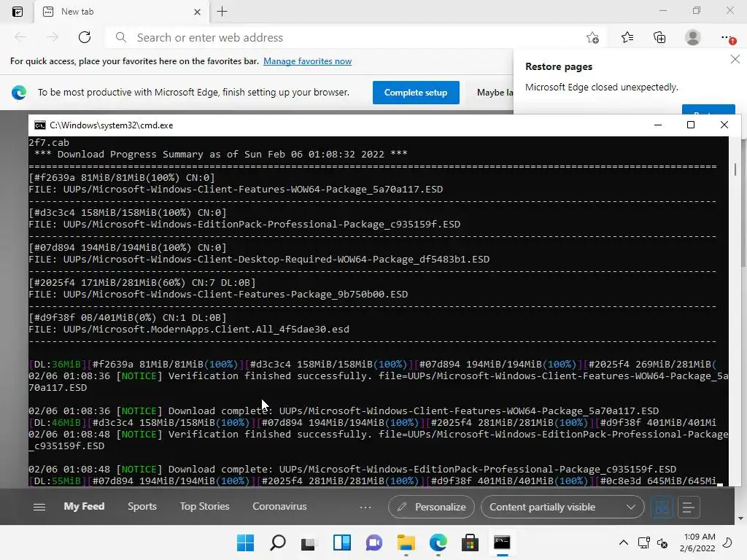Open network status tray icon

(644, 542)
